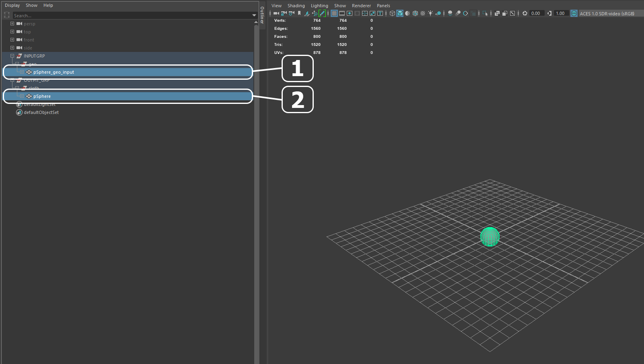644x364 pixels.
Task: Open the Outliner Help menu
Action: coord(48,5)
